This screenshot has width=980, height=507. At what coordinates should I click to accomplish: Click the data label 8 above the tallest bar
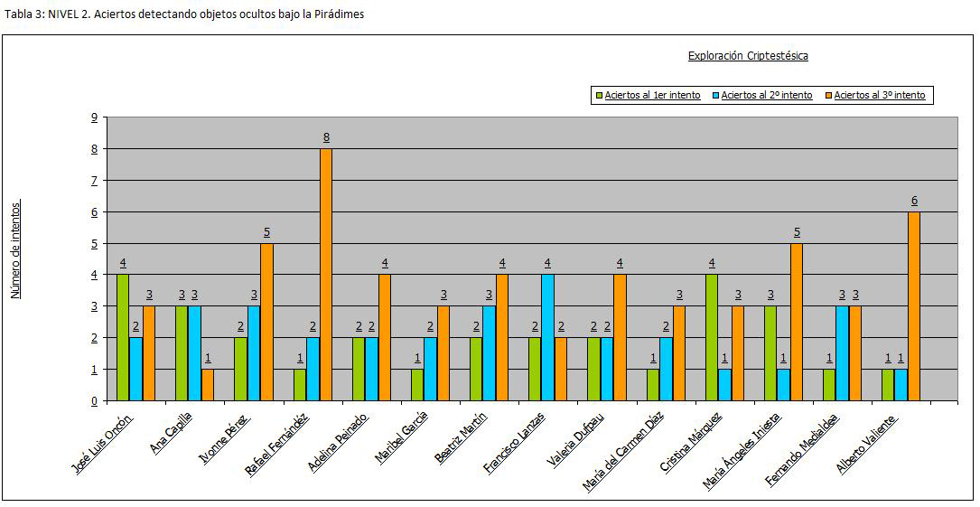[326, 137]
